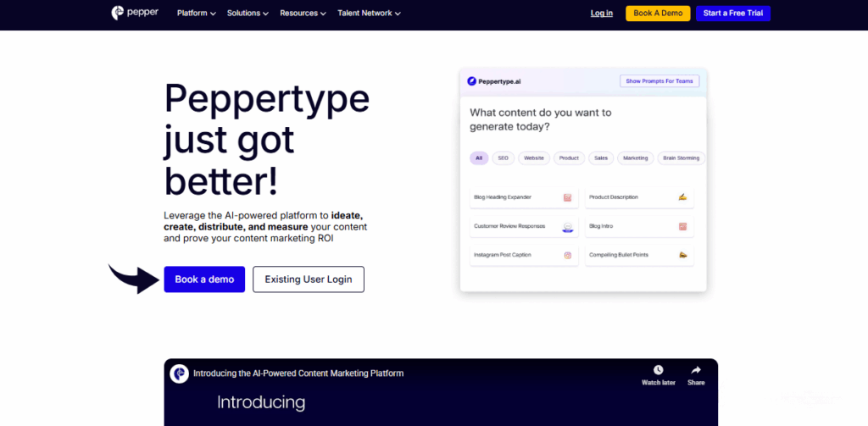Select the Marketing category filter
This screenshot has height=426, width=868.
(636, 158)
